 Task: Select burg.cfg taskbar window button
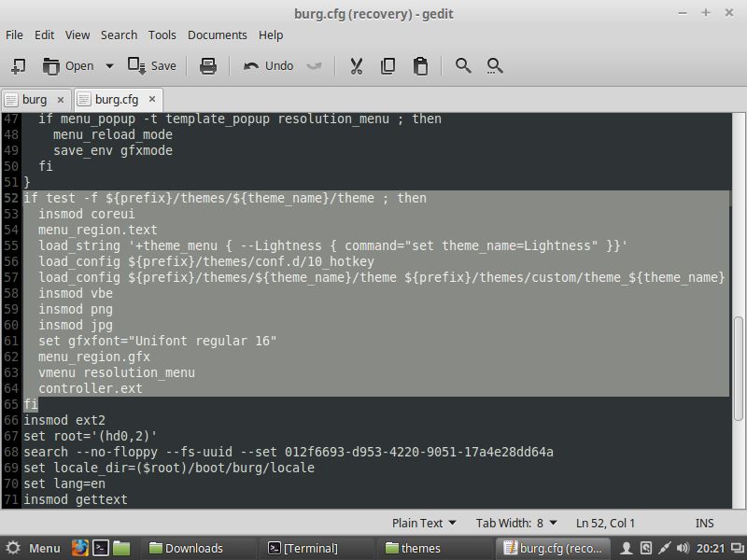(x=553, y=548)
